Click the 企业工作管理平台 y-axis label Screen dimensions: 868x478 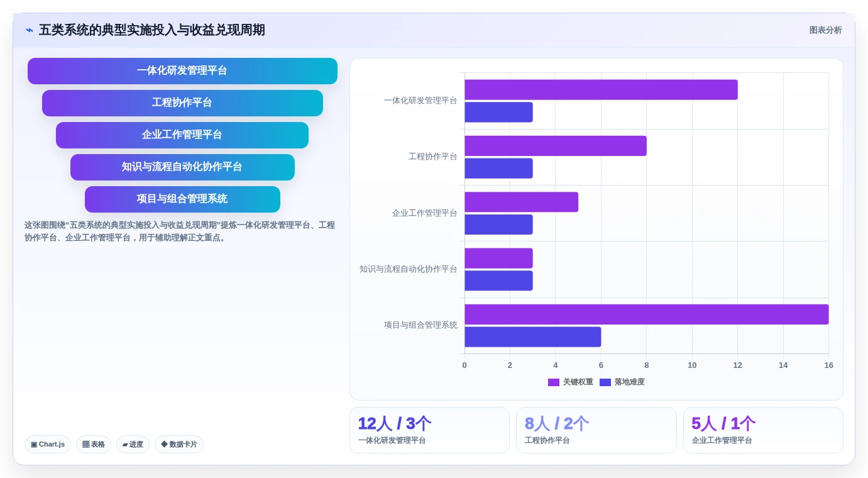pyautogui.click(x=425, y=213)
